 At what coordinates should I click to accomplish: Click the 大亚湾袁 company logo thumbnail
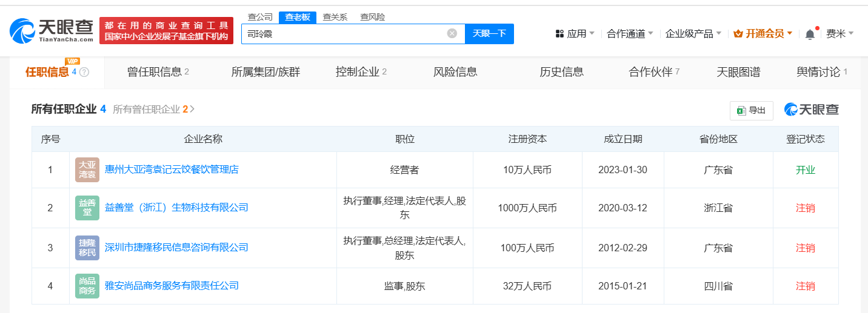click(87, 170)
